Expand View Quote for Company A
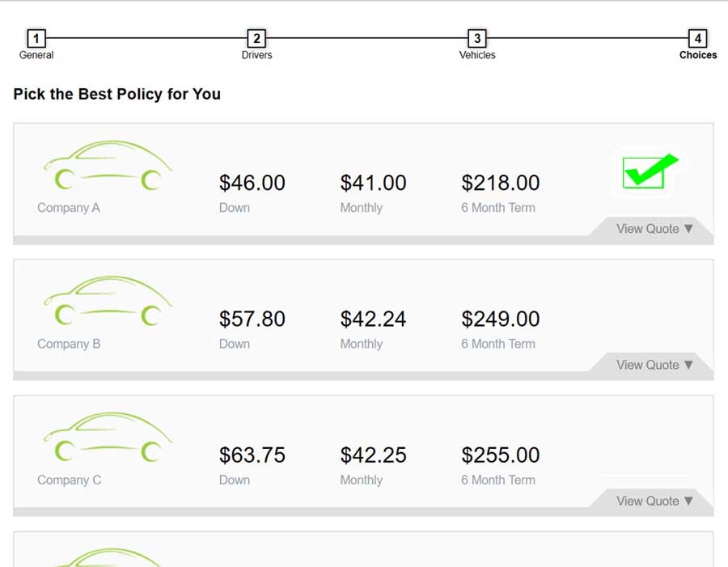Image resolution: width=728 pixels, height=567 pixels. pyautogui.click(x=654, y=229)
